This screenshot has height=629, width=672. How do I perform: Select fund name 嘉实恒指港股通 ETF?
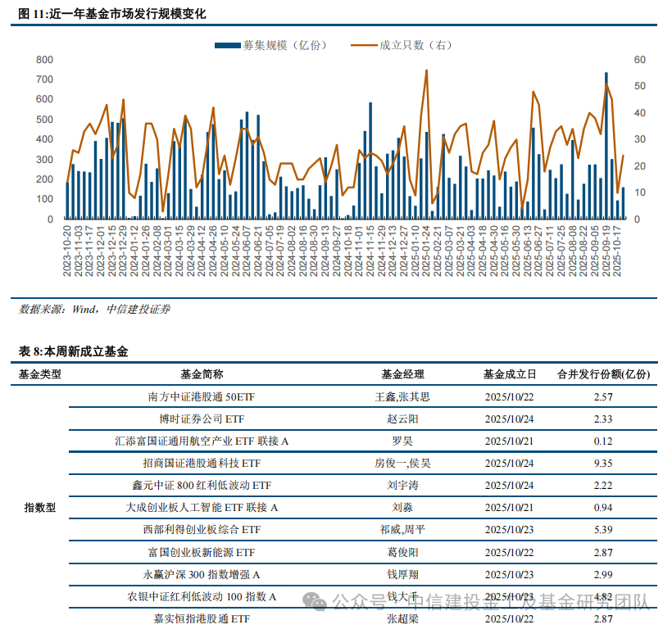[x=202, y=618]
